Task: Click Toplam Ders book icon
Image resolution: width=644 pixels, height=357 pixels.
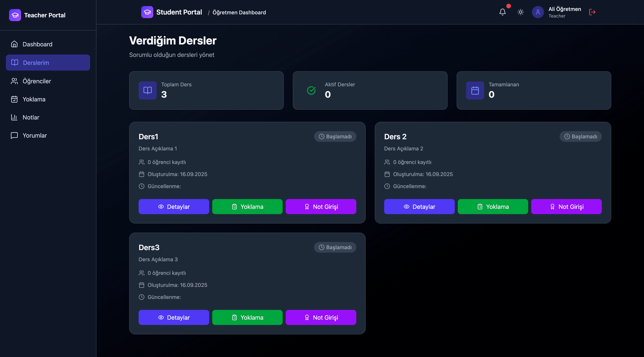Action: pyautogui.click(x=147, y=90)
